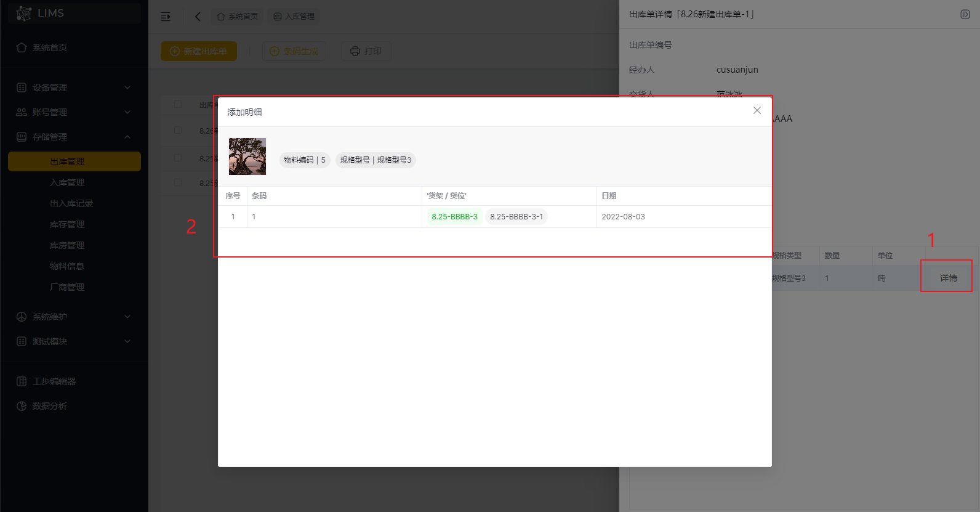Viewport: 980px width, 512px height.
Task: Click the 系统维护 sidebar icon
Action: coord(22,317)
